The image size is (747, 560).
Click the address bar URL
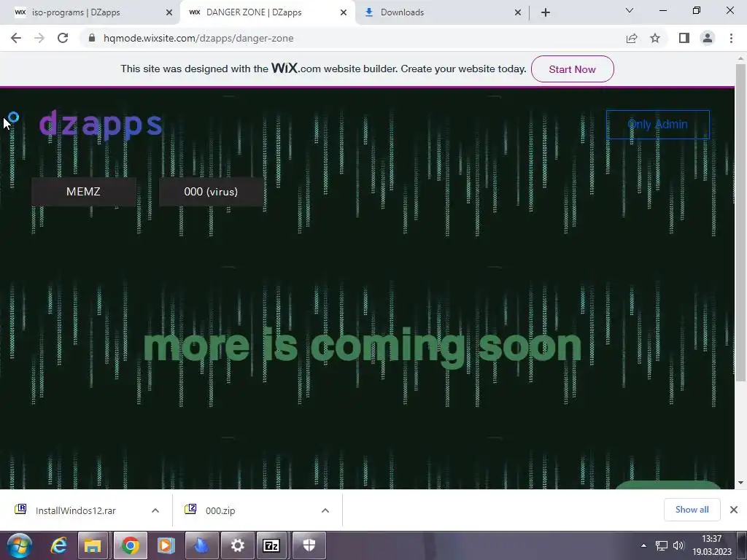(198, 38)
